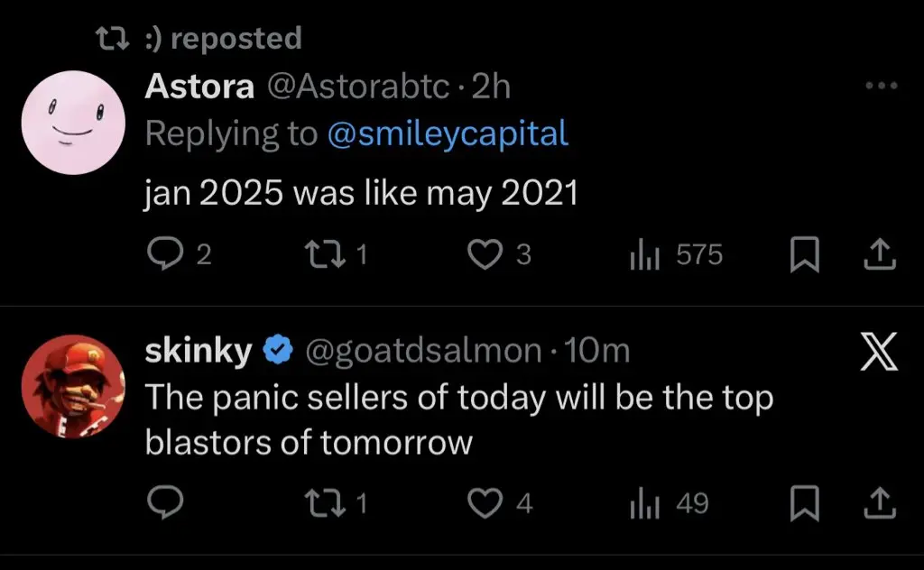Open Astora's profile picture
This screenshot has width=924, height=570.
(x=72, y=121)
